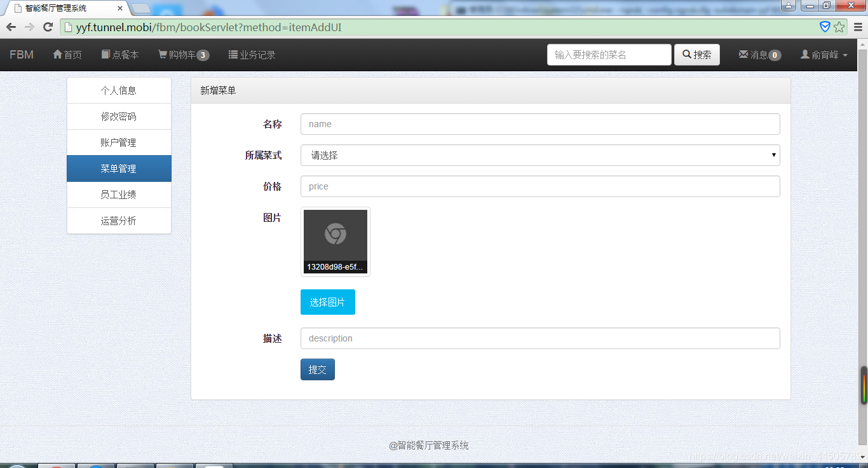868x468 pixels.
Task: Click the browser forward arrow
Action: point(29,27)
